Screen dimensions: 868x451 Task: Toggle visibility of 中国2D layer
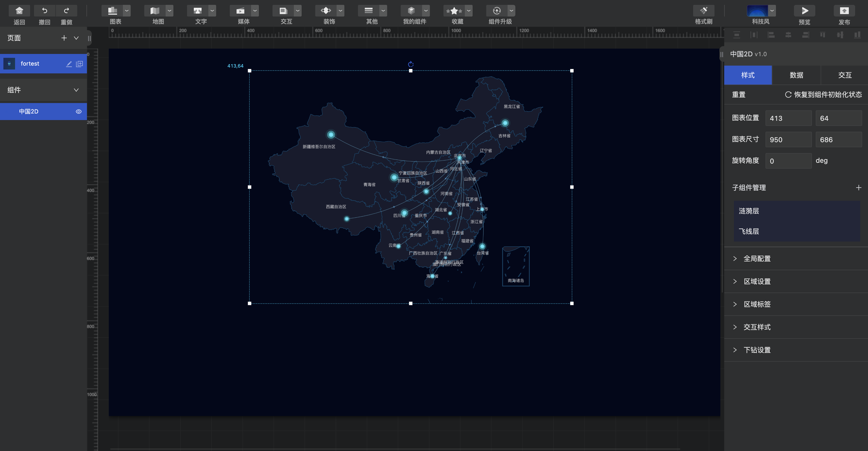coord(78,112)
